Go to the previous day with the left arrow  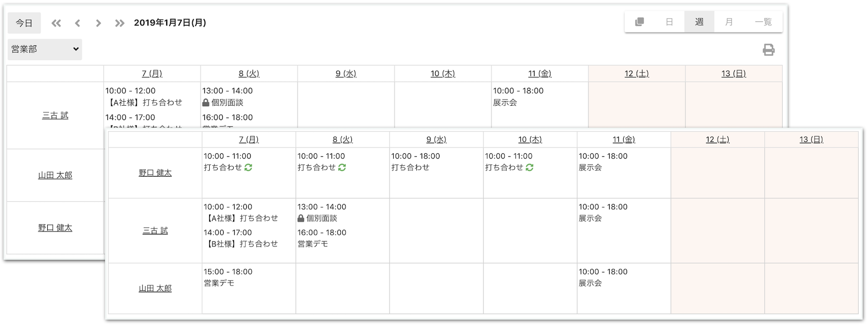coord(78,23)
